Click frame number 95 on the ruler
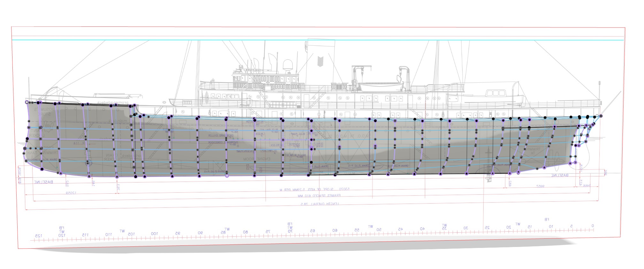Screen dimensions: 644x269 [178, 233]
